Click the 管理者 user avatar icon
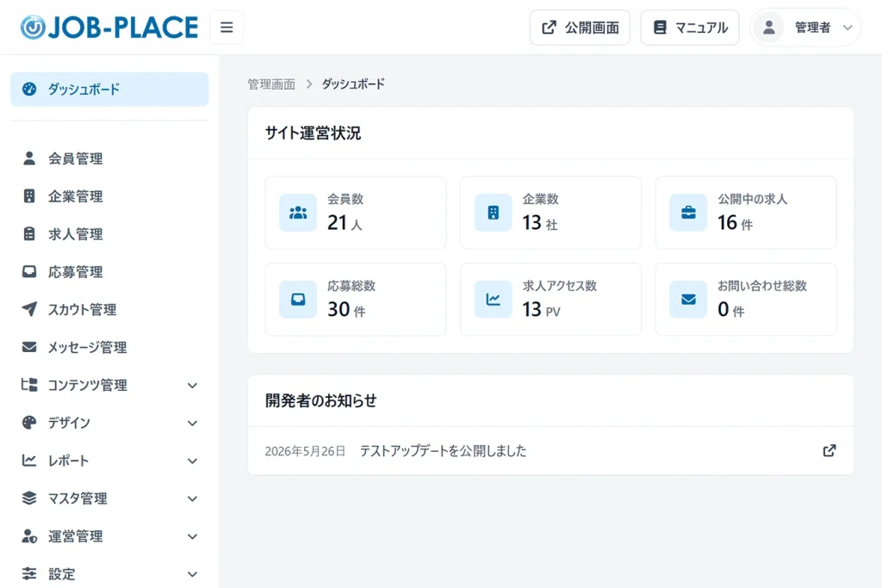Image resolution: width=882 pixels, height=588 pixels. tap(769, 27)
